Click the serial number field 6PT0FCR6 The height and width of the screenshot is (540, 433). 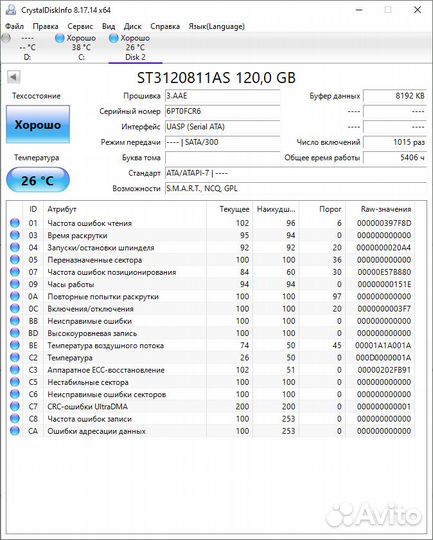[x=222, y=111]
